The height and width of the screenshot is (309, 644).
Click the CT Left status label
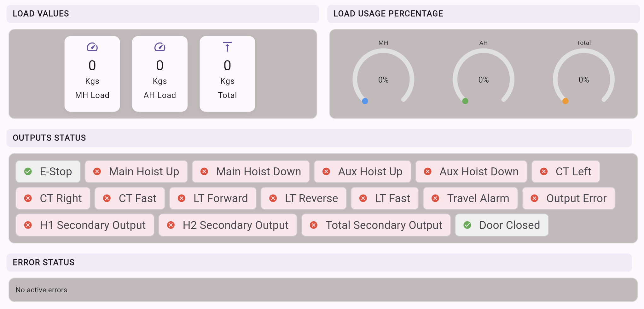click(x=573, y=172)
